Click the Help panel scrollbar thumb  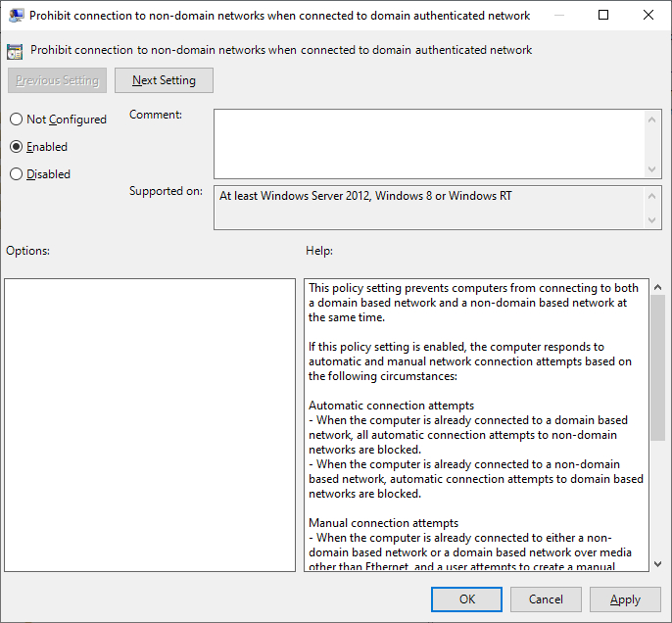[x=658, y=367]
